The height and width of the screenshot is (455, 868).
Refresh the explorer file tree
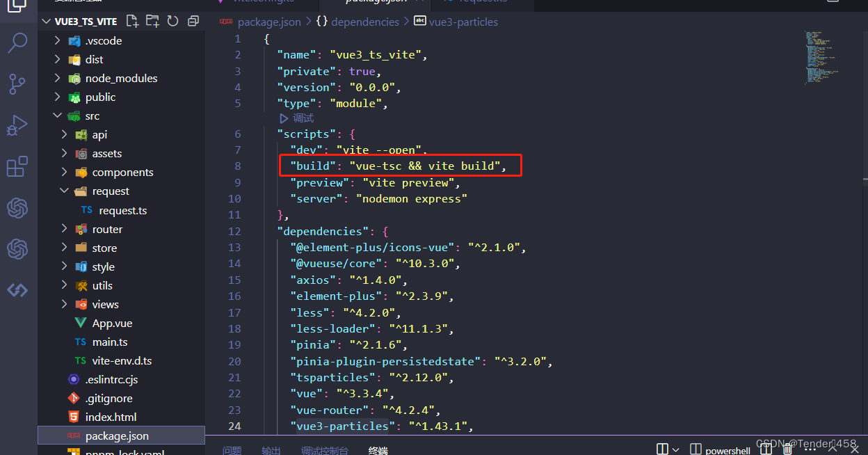pos(172,21)
